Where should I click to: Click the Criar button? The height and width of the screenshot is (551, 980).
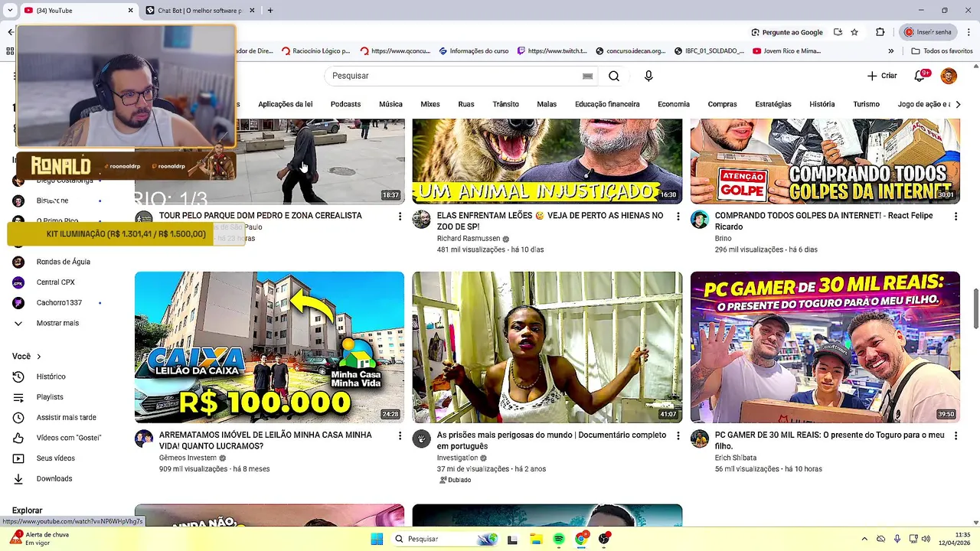click(881, 76)
